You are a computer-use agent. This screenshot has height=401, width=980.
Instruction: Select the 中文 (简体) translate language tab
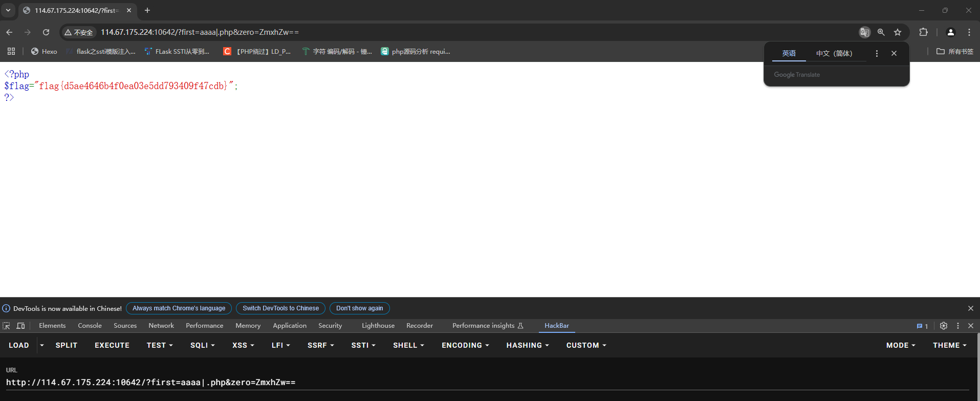(834, 53)
